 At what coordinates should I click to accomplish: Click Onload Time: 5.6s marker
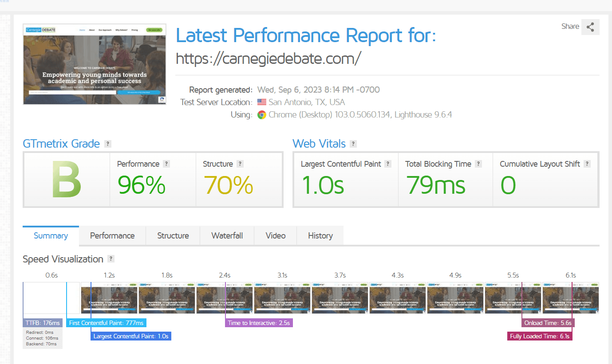pos(548,323)
